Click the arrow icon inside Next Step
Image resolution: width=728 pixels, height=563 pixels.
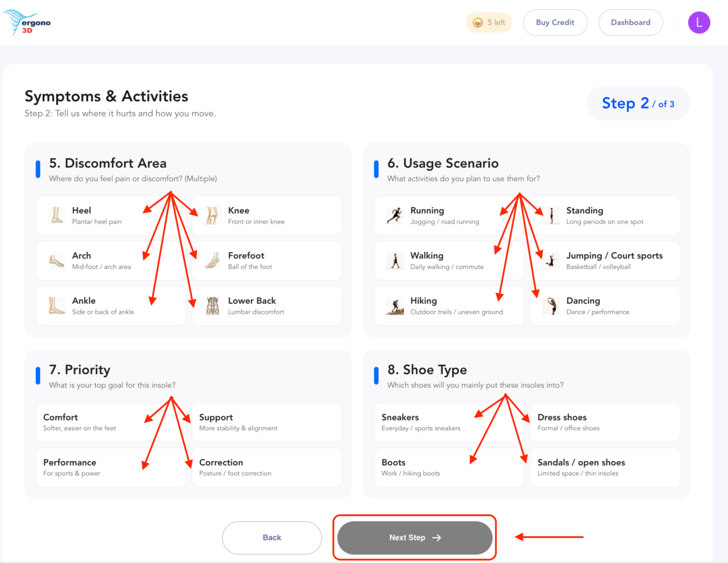point(437,538)
